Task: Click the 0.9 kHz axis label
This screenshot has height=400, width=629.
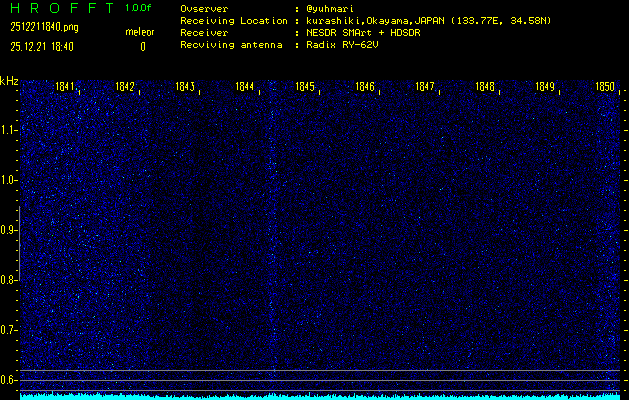Action: pos(8,230)
